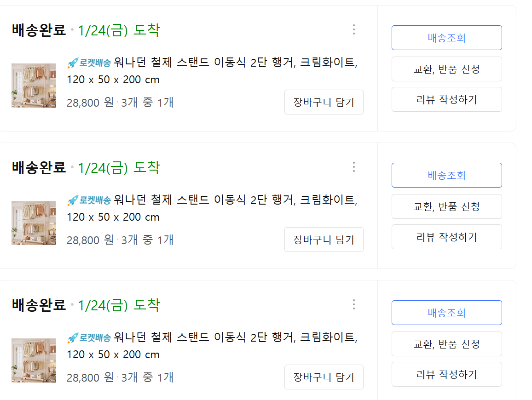
Task: Click 교환, 반품 신청 on the first order
Action: tap(446, 69)
